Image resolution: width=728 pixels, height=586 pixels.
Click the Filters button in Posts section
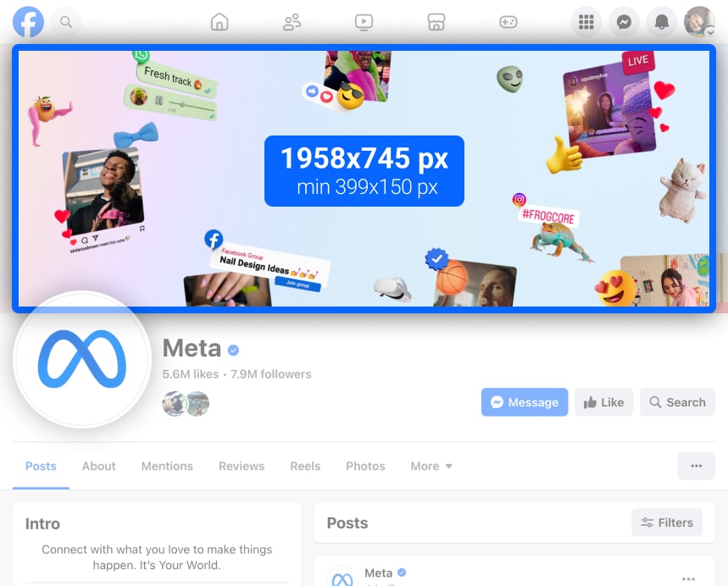[x=667, y=522]
